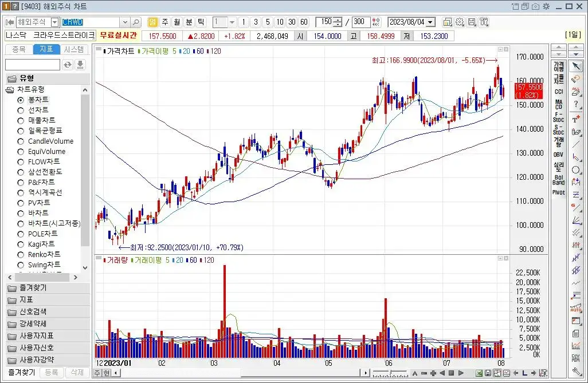The width and height of the screenshot is (588, 383).
Task: Select 매물차트 chart type
Action: 37,120
